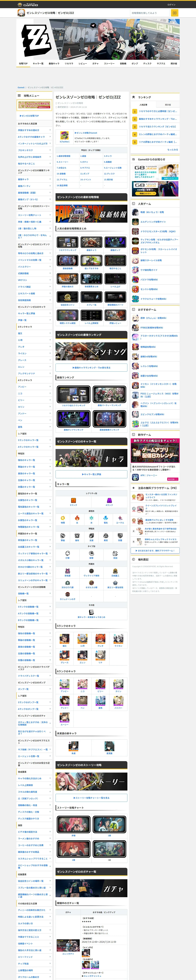The image size is (196, 980).
Task: Click the エーテル attribute icon
Action: pyautogui.click(x=120, y=518)
